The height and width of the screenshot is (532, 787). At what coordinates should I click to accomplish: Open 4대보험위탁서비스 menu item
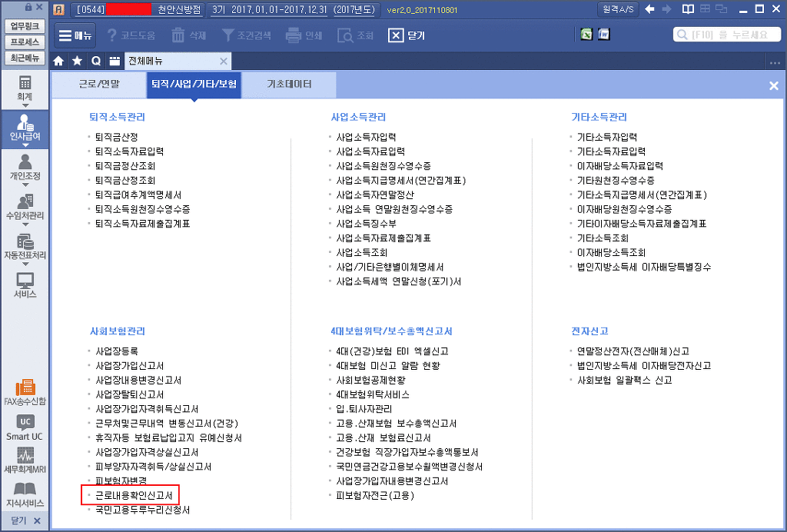(x=373, y=394)
